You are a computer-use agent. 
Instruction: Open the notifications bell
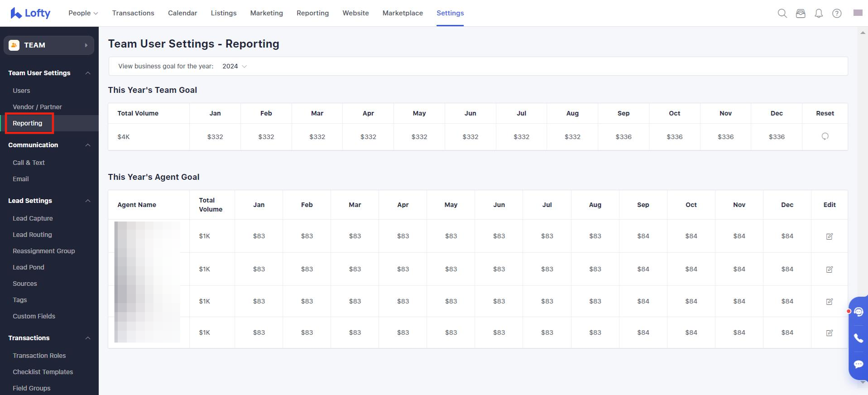point(819,13)
